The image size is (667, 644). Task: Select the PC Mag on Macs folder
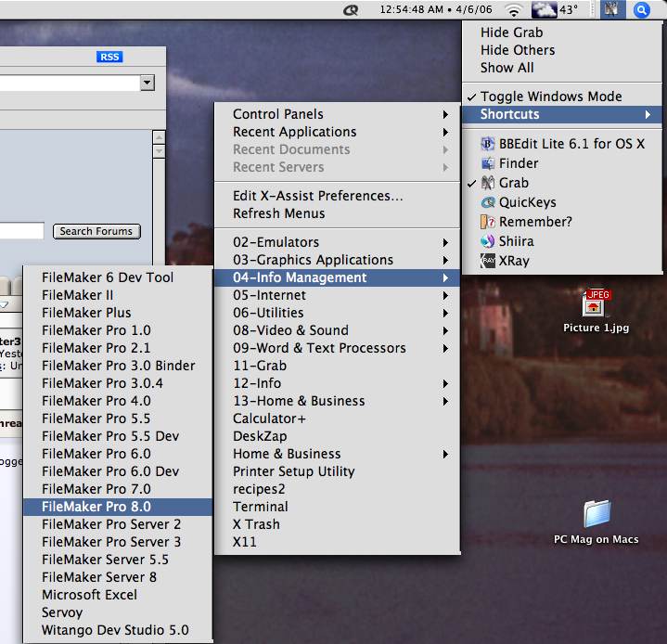(596, 522)
